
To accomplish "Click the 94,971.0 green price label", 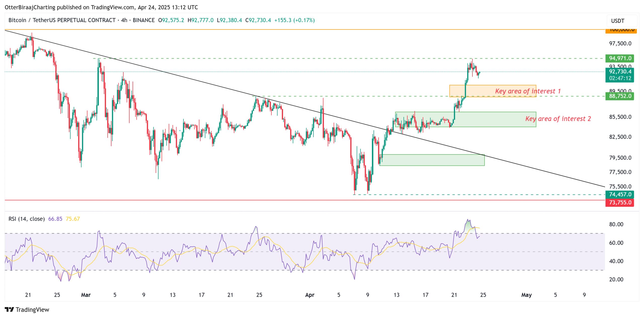I will (619, 58).
